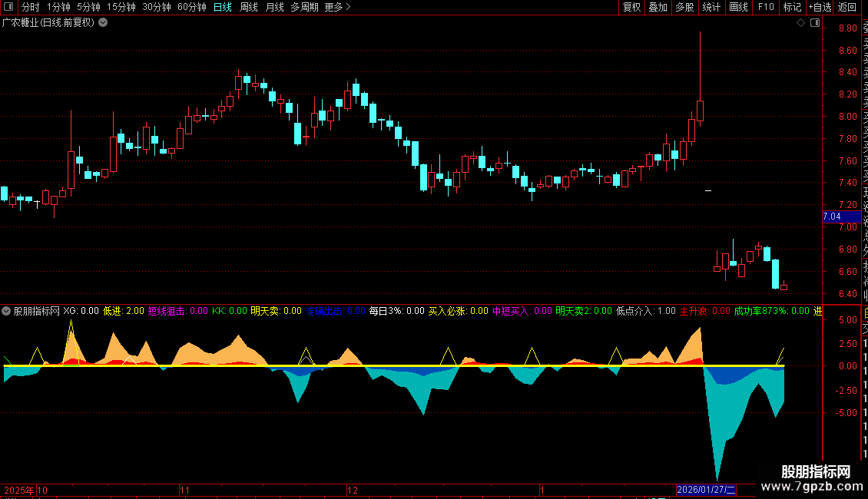Click the 复权 button
The image size is (868, 499).
pyautogui.click(x=631, y=7)
